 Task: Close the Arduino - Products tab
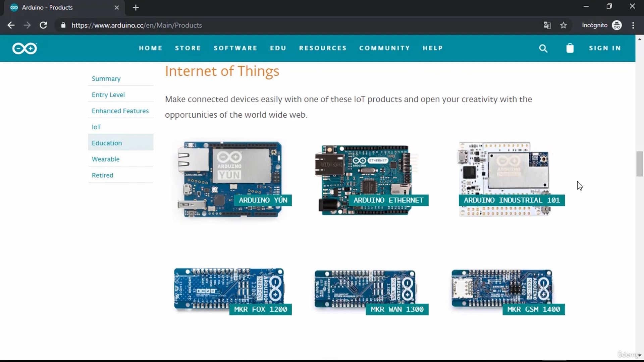point(117,7)
